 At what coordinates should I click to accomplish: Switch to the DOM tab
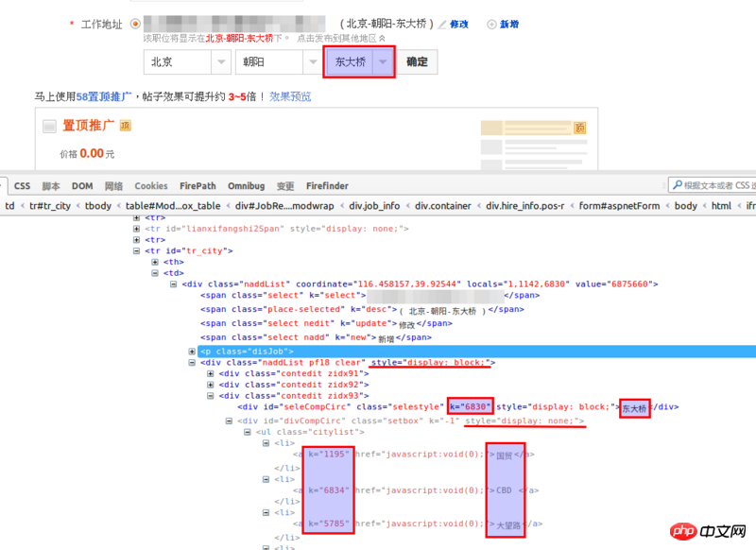click(x=82, y=186)
